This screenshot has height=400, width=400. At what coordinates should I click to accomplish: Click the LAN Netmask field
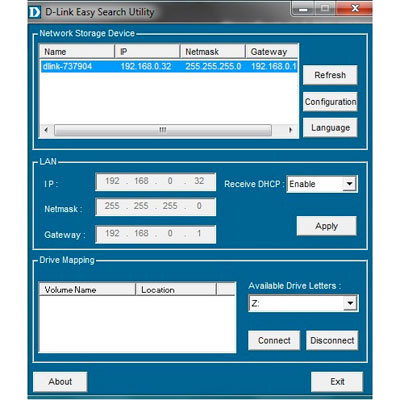156,207
